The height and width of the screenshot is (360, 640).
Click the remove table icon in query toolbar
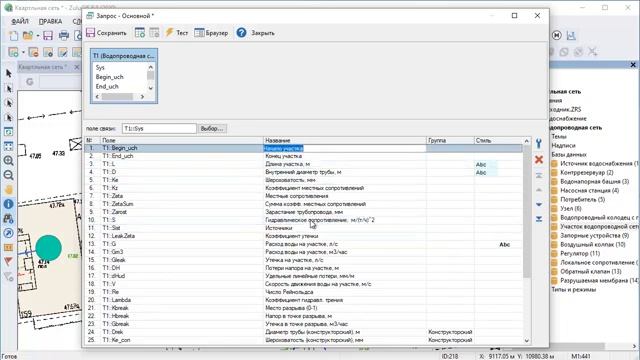pyautogui.click(x=154, y=33)
